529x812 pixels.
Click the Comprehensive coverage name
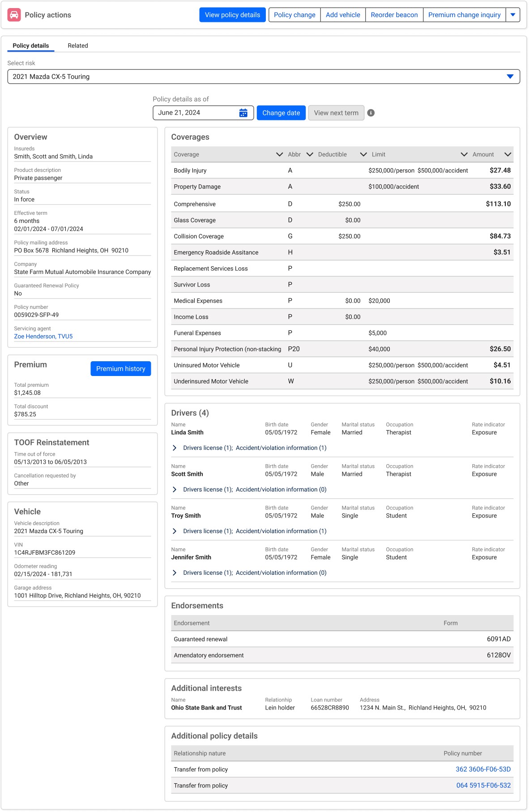point(195,204)
